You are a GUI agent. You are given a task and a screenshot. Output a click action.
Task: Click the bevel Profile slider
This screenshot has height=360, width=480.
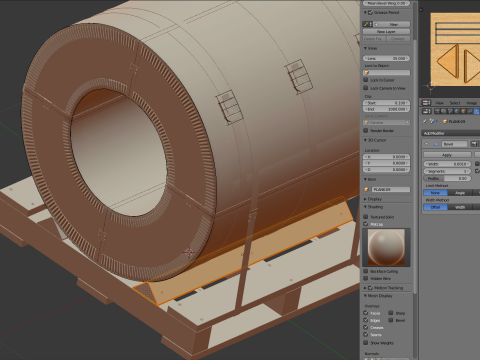(x=447, y=178)
